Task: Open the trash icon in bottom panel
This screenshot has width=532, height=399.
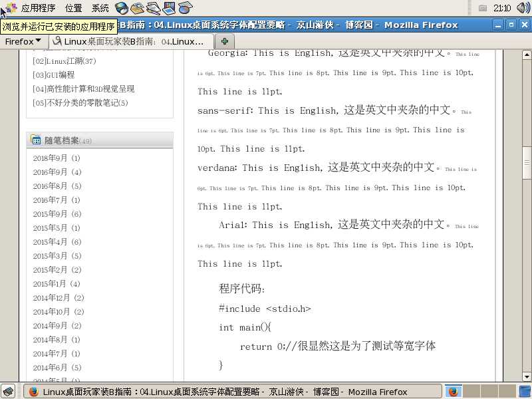Action: tap(525, 392)
